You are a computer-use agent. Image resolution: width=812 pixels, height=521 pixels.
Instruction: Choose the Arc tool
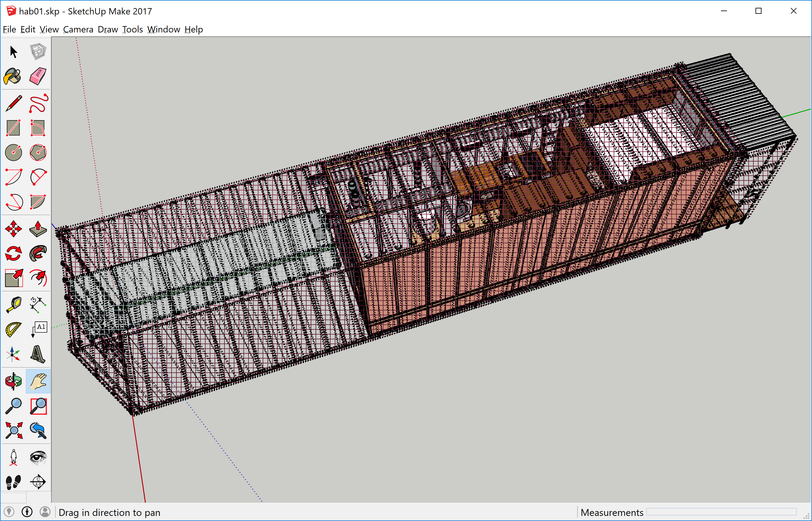[x=14, y=177]
